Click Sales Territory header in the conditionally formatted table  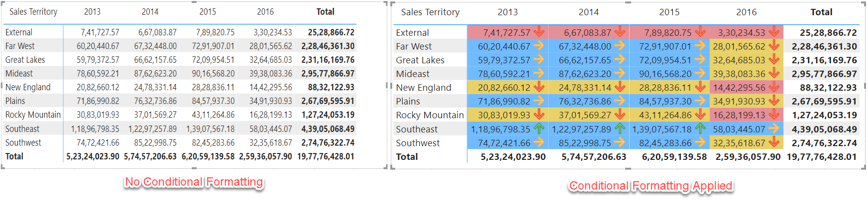pyautogui.click(x=430, y=12)
